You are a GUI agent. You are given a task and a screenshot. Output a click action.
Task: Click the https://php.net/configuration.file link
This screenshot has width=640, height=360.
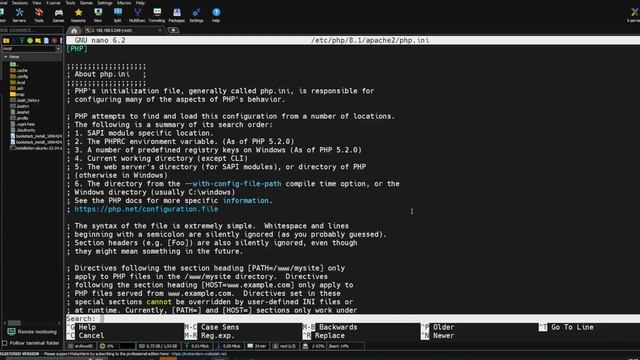[x=146, y=209]
